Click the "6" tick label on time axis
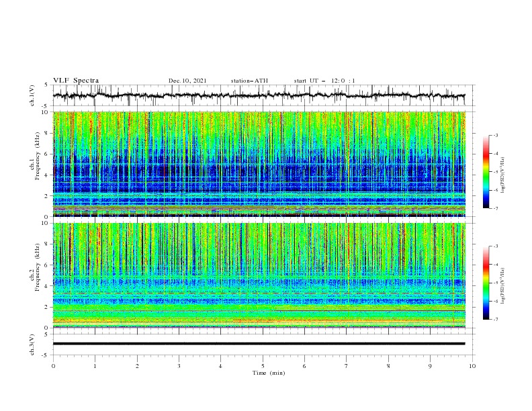The height and width of the screenshot is (411, 532). 304,366
